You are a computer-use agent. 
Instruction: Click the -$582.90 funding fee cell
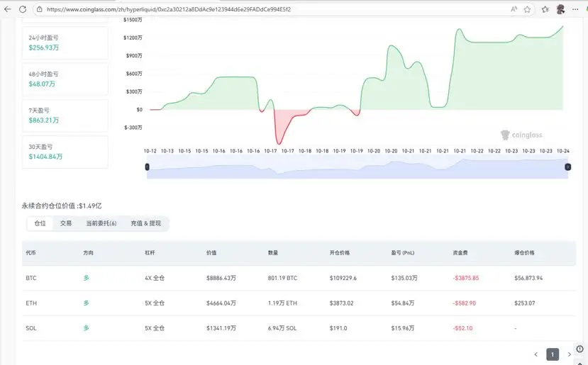[x=465, y=303]
